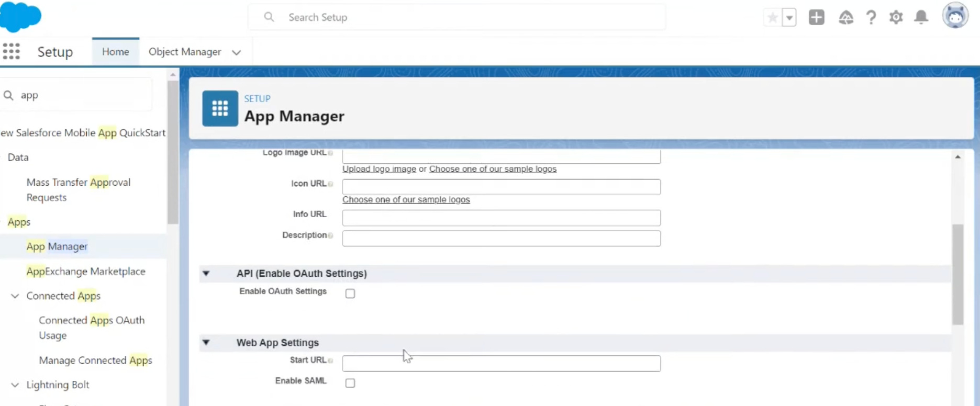980x406 pixels.
Task: Focus the Info URL input field
Action: (x=502, y=218)
